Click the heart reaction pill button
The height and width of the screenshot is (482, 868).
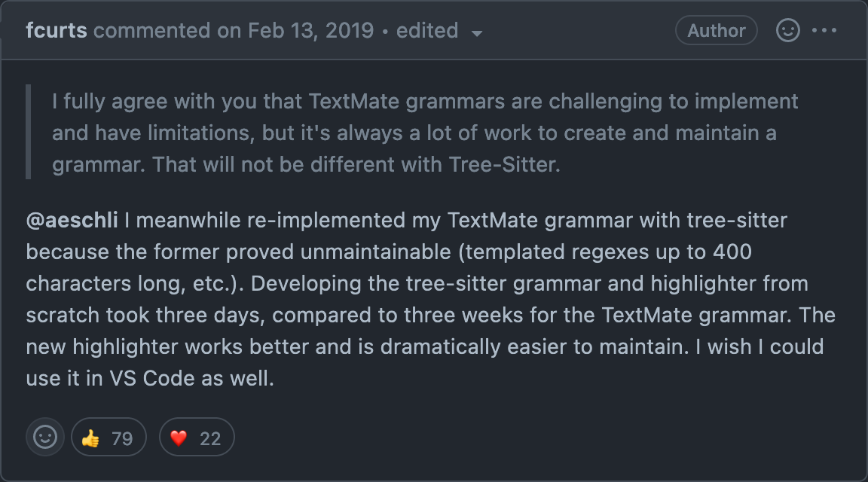[197, 437]
